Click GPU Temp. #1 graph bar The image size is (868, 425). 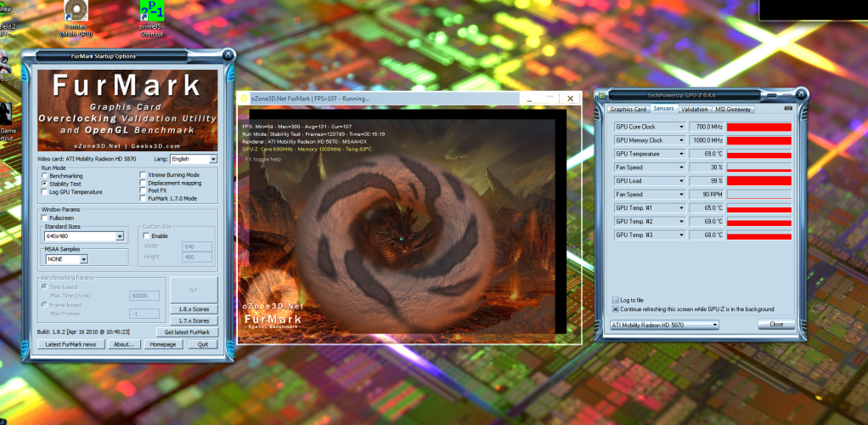[x=758, y=207]
